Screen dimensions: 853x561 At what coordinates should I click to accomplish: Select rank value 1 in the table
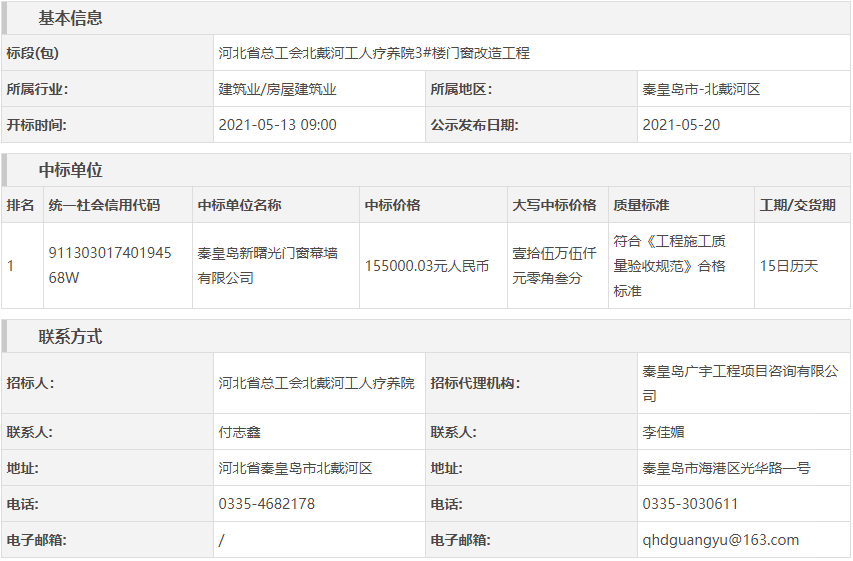click(x=10, y=266)
